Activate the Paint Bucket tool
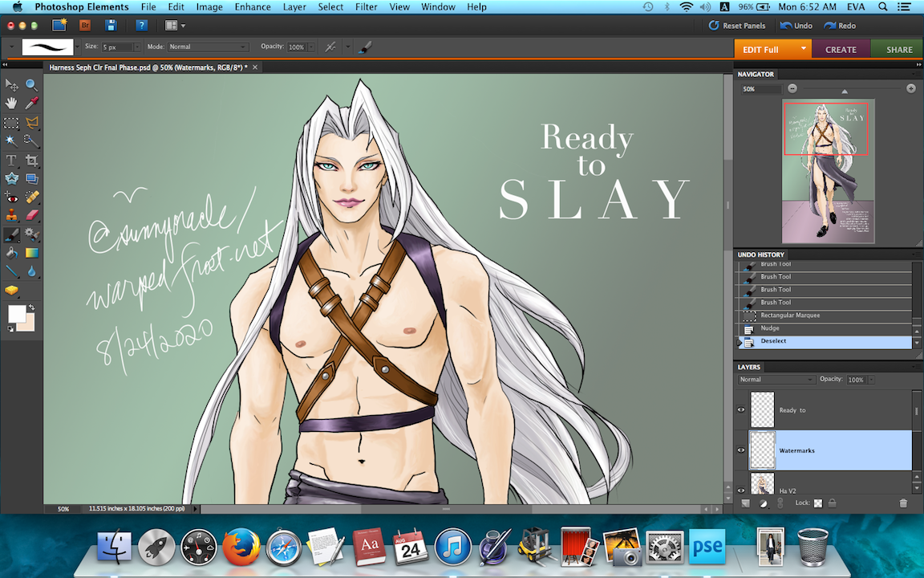The image size is (924, 578). 11,253
